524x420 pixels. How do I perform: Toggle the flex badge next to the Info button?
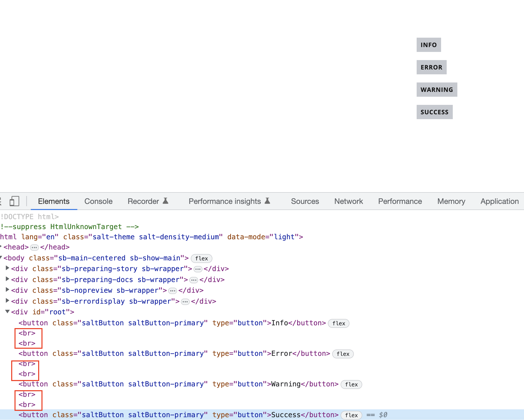[339, 323]
